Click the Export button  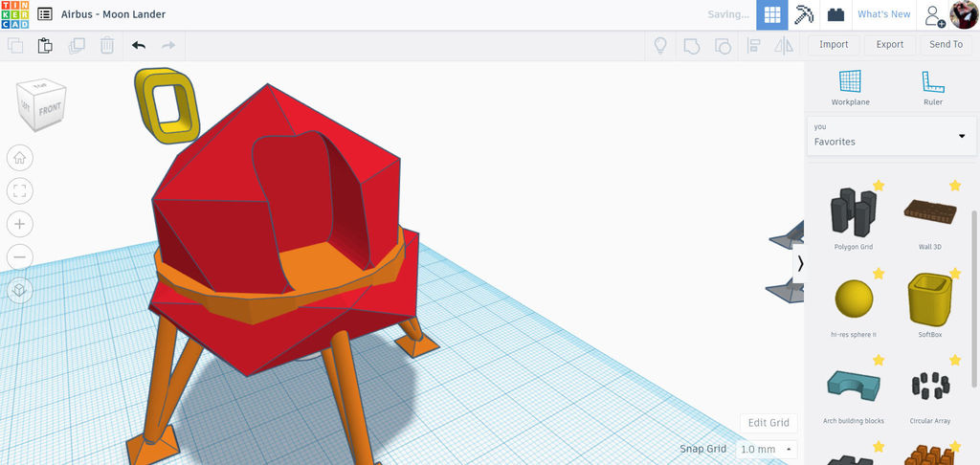tap(889, 44)
